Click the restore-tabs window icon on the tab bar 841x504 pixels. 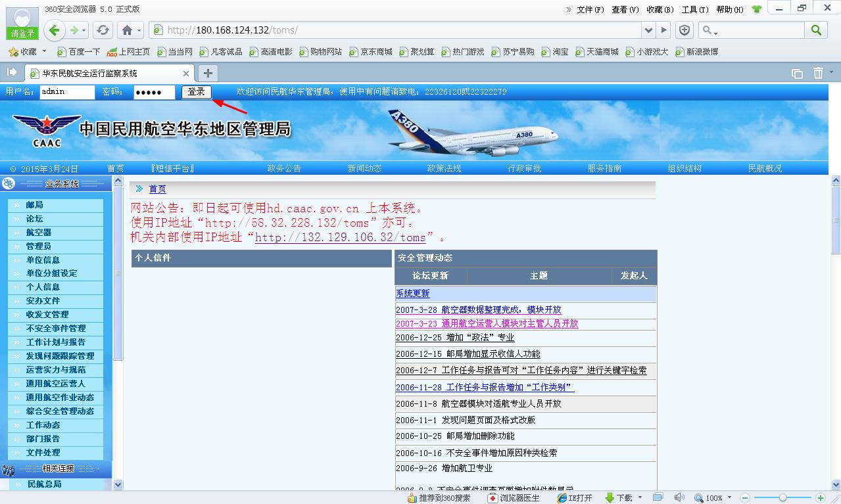pos(797,74)
